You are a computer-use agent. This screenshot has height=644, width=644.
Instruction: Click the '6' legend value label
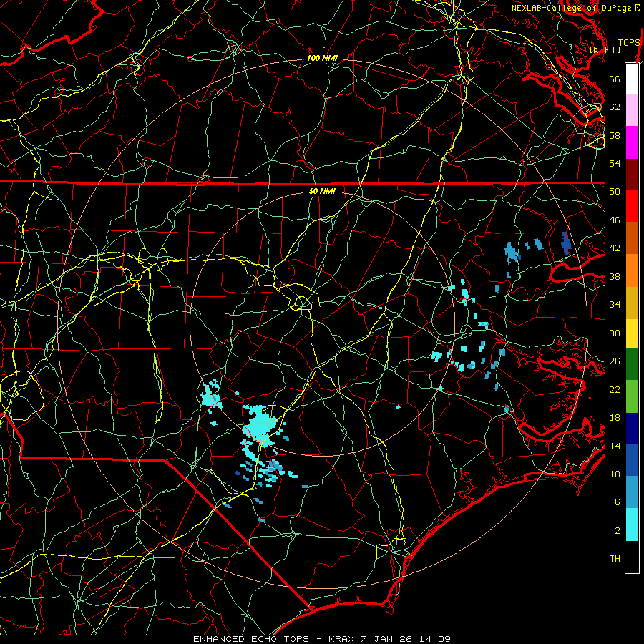pos(618,502)
